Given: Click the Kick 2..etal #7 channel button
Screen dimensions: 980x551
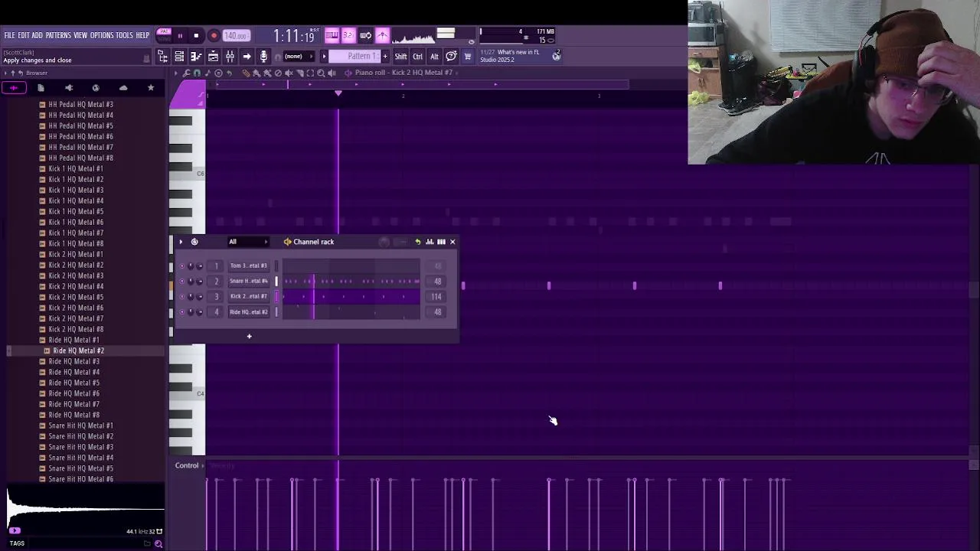Looking at the screenshot, I should [249, 297].
